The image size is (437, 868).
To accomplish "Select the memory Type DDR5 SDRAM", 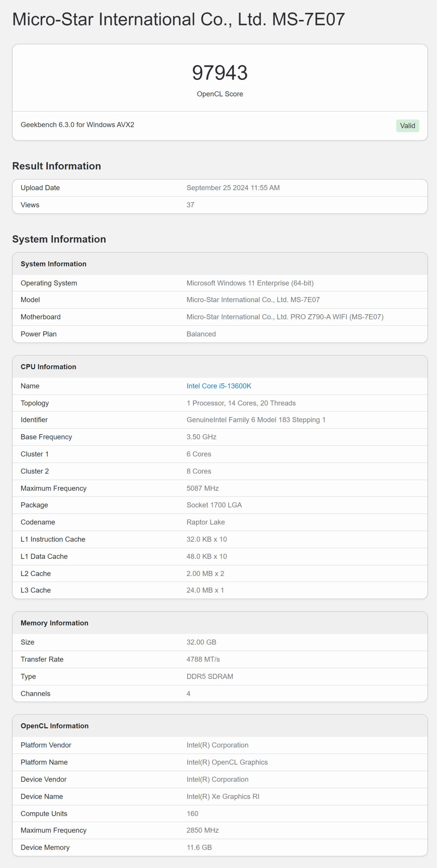I will [x=210, y=676].
